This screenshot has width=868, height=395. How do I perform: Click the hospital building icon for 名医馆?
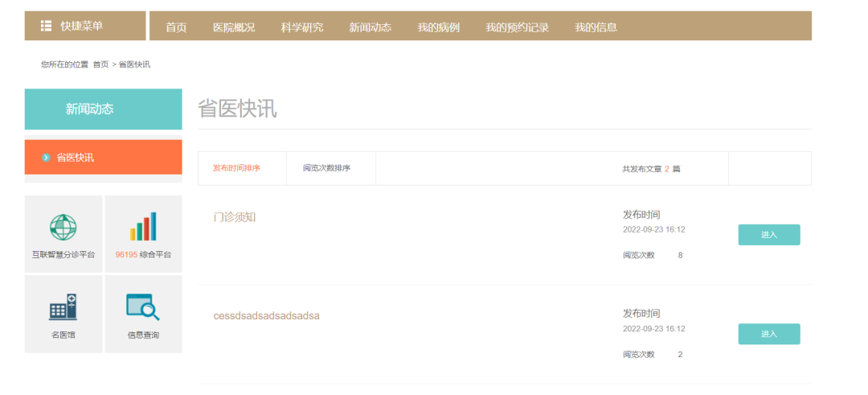click(x=63, y=307)
